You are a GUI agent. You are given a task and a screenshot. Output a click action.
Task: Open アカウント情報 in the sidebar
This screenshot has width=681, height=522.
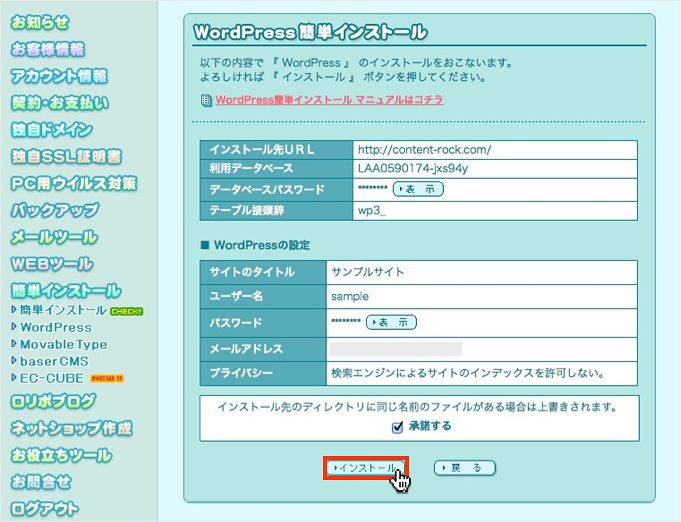coord(59,76)
